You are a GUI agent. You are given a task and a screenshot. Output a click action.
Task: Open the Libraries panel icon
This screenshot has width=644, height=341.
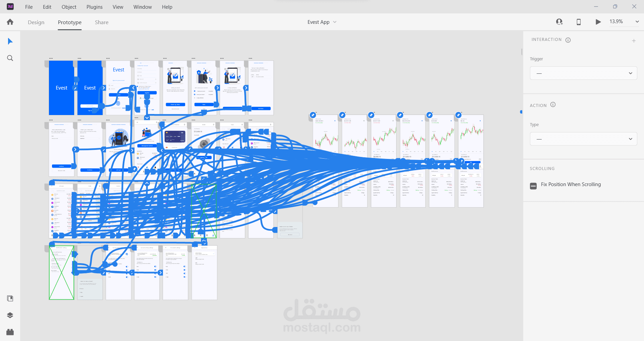pos(10,298)
